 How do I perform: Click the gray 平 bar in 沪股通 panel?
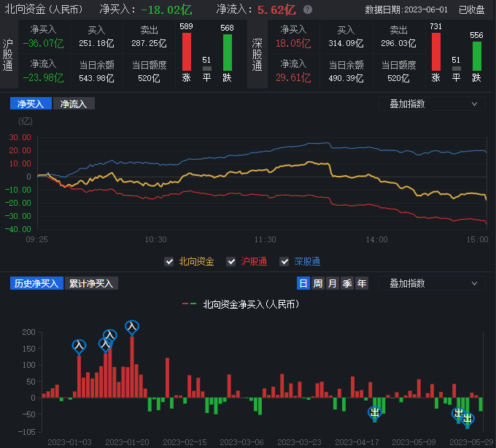click(x=206, y=69)
